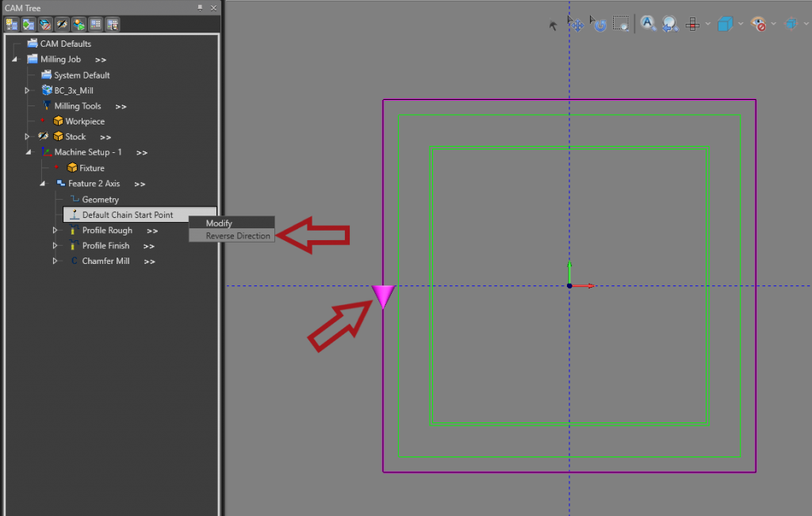The width and height of the screenshot is (812, 516).
Task: Click the first icon in CAM Tree toolbar
Action: point(11,24)
